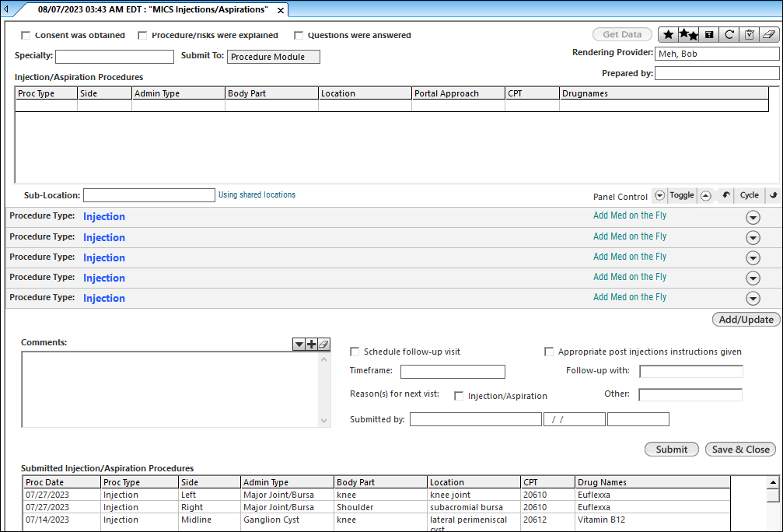Click the floppy disk save icon in toolbar
The width and height of the screenshot is (783, 532).
point(708,34)
